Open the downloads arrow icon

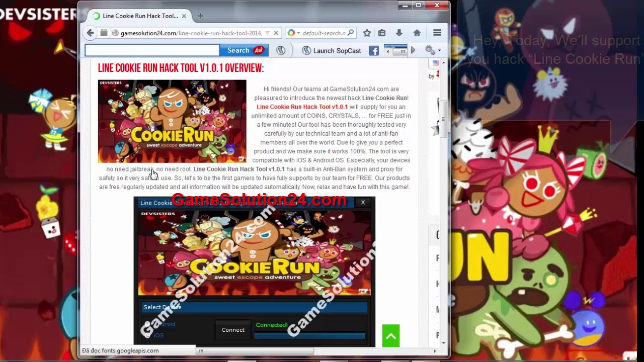[x=399, y=33]
